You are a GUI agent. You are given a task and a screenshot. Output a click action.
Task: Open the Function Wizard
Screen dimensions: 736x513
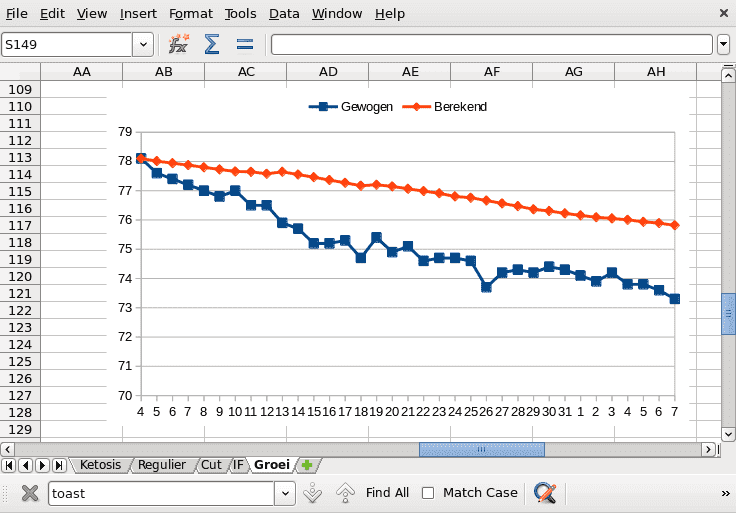(179, 44)
